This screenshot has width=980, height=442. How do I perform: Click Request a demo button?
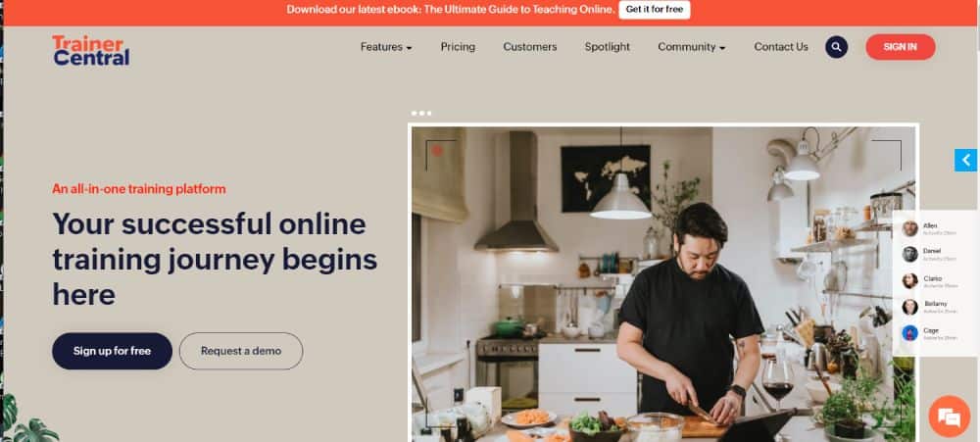(241, 351)
